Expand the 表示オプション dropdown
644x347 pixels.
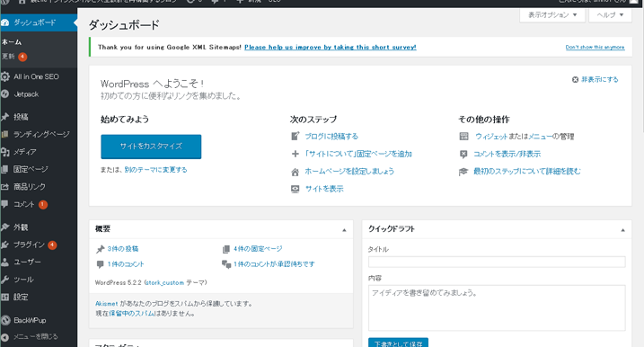click(x=552, y=15)
